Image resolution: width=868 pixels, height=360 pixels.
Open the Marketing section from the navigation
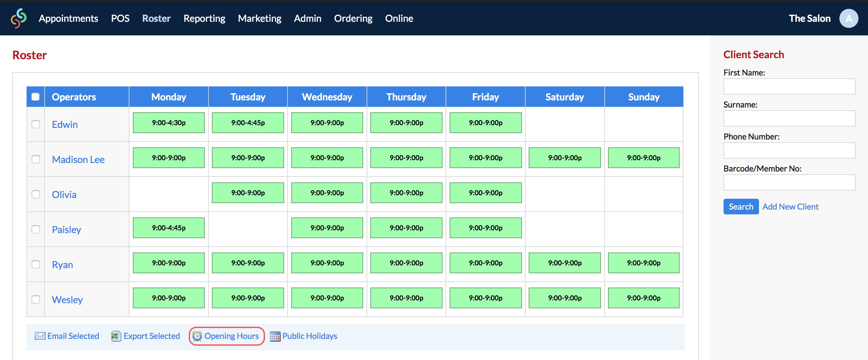260,18
